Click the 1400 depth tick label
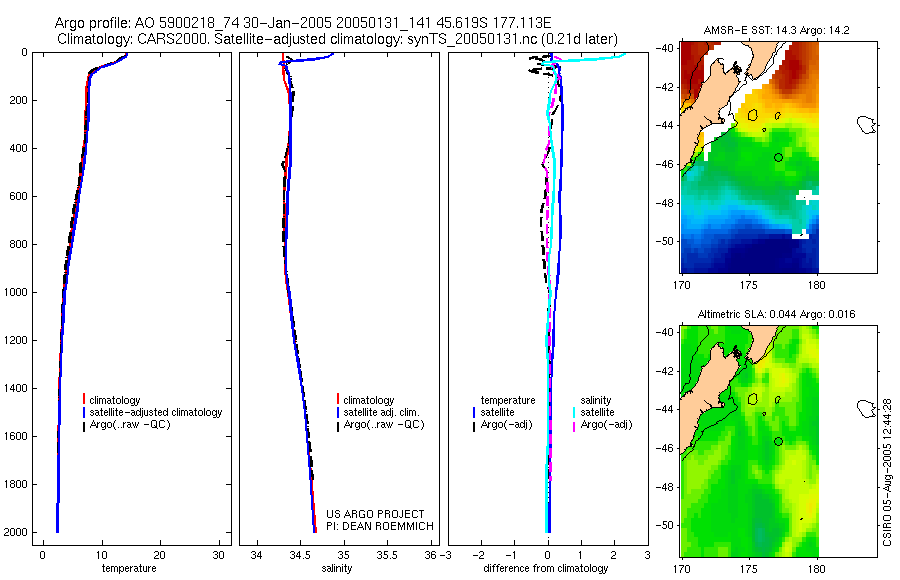The image size is (900, 580). [15, 388]
